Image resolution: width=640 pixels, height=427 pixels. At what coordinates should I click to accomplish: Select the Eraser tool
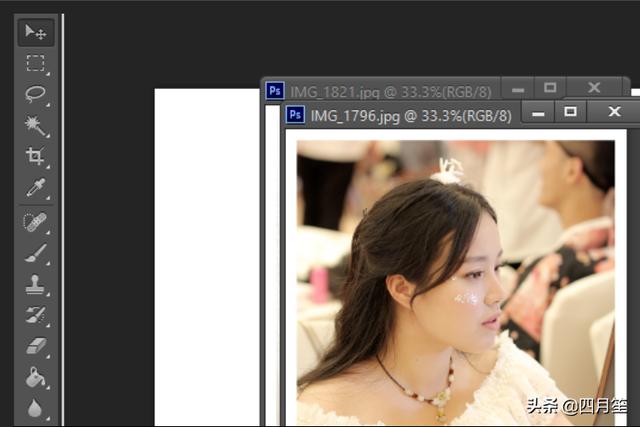coord(36,346)
